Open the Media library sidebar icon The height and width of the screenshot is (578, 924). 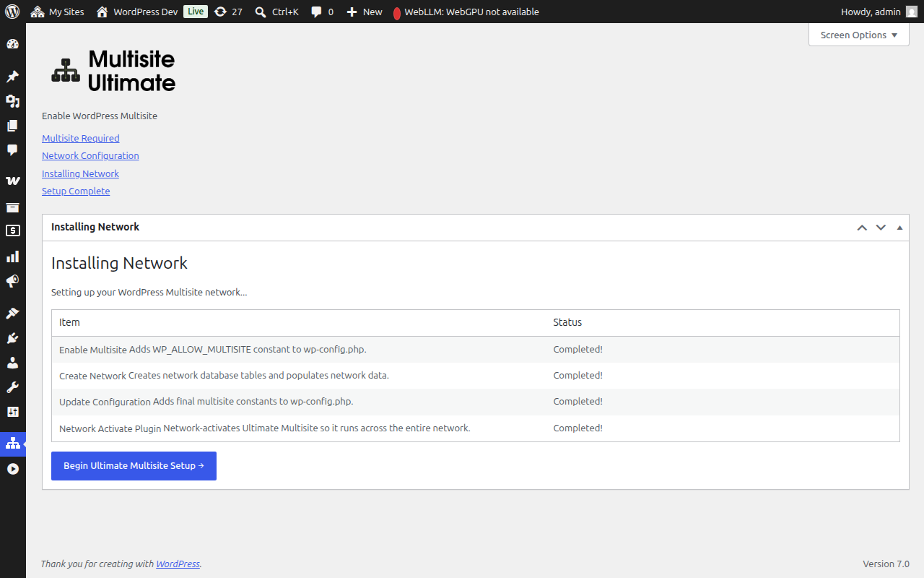12,101
